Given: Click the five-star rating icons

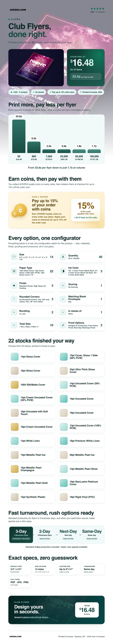Looking at the screenshot, I should 97,9.
